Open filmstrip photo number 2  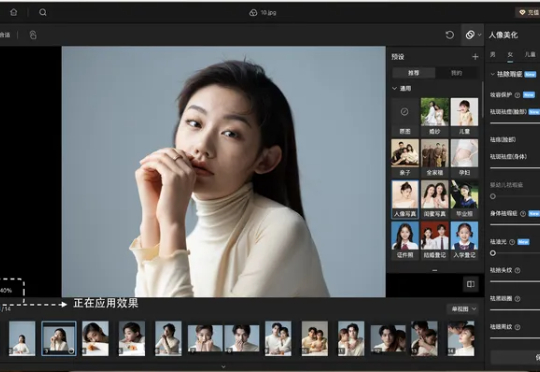point(22,338)
